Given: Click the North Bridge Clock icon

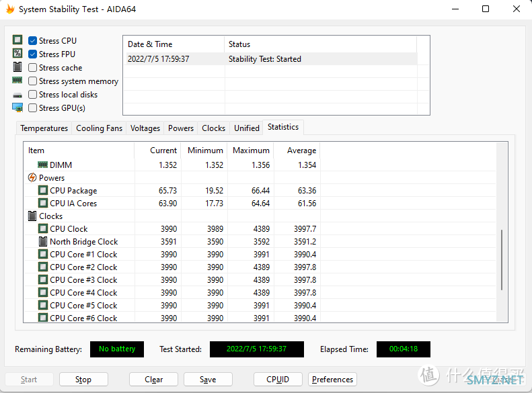Looking at the screenshot, I should (x=43, y=241).
